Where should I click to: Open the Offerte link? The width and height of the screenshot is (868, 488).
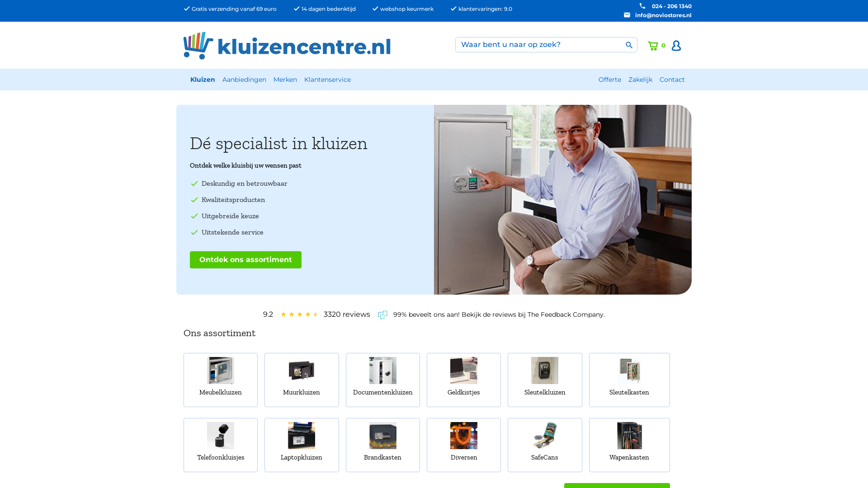point(610,80)
